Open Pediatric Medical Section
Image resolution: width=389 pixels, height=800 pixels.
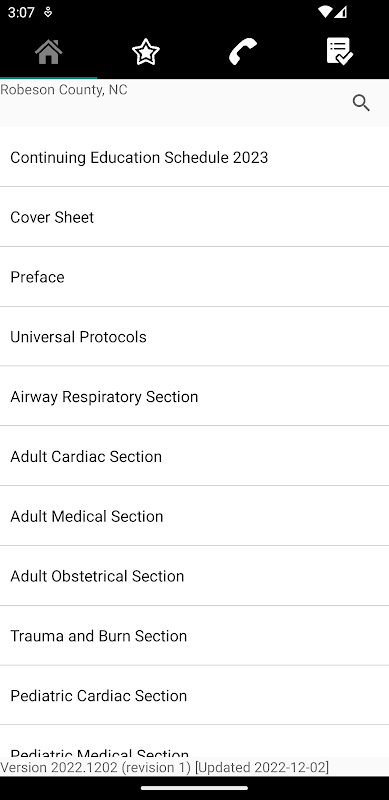pos(194,741)
